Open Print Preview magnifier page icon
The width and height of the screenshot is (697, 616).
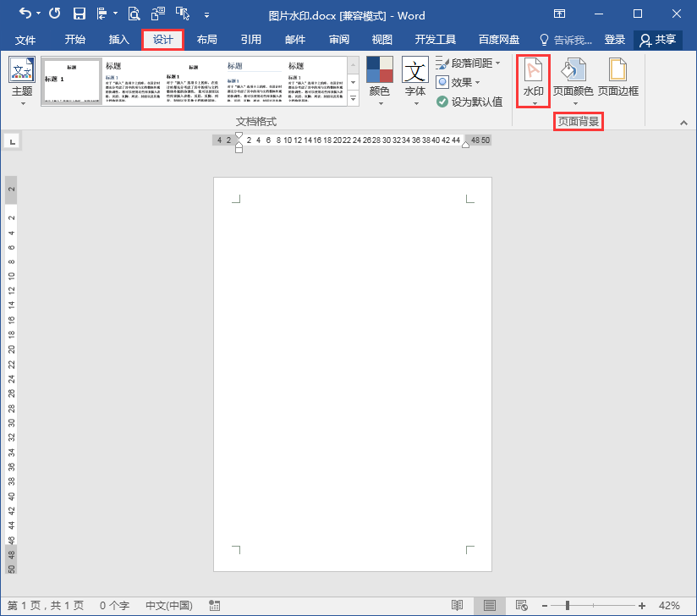134,14
